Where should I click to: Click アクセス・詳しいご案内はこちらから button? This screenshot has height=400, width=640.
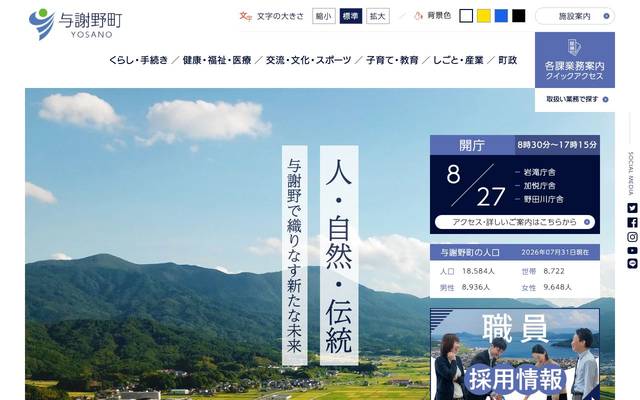click(515, 222)
